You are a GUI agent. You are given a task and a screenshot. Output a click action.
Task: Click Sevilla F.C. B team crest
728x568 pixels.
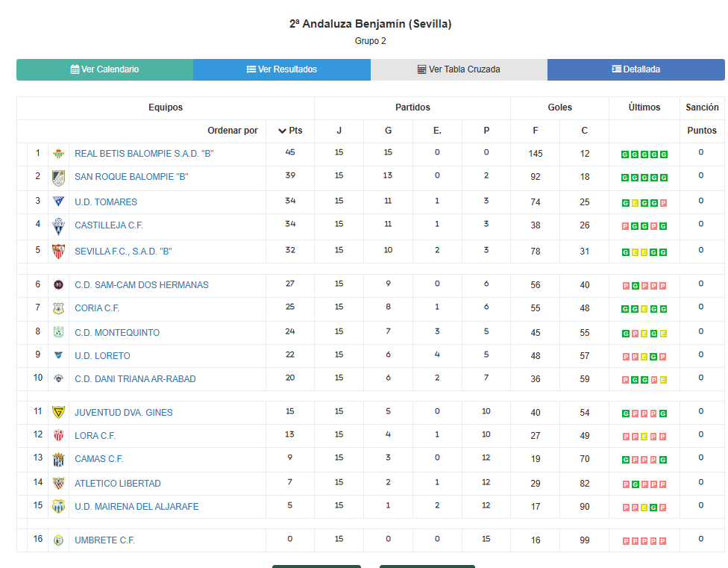tap(58, 252)
